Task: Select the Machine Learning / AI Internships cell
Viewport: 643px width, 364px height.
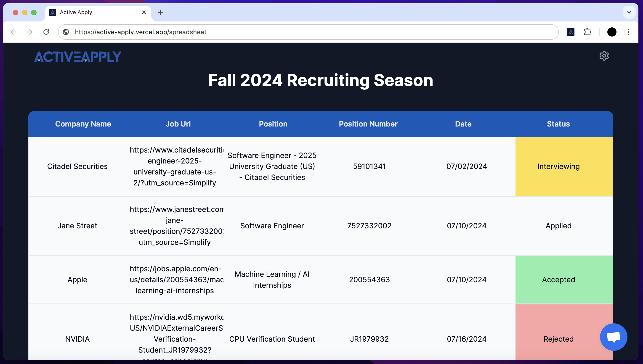Action: [x=272, y=280]
